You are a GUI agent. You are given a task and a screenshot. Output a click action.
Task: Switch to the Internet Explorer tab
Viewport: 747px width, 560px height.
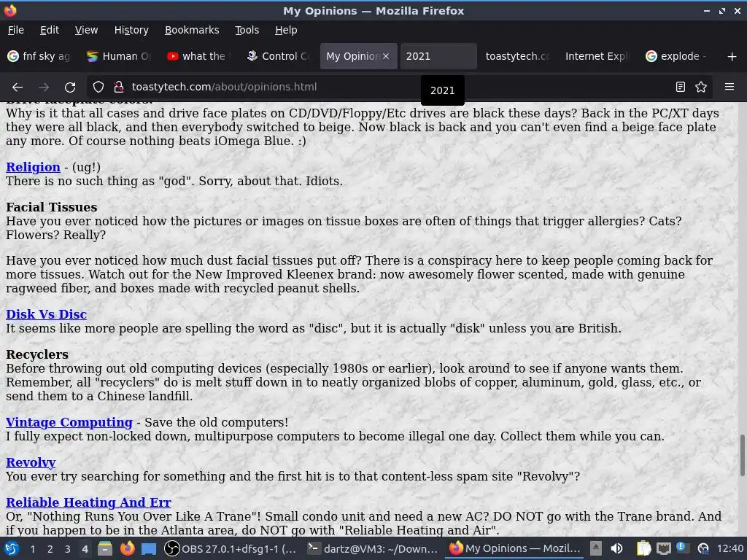[597, 56]
